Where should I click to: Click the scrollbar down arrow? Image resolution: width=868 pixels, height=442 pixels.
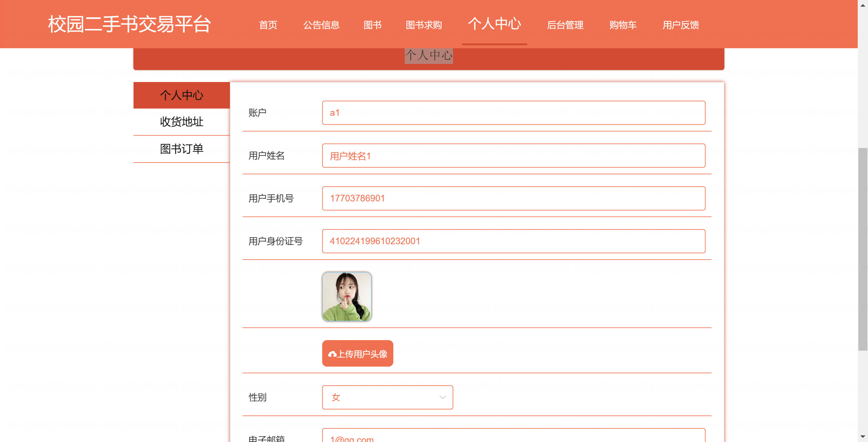(863, 437)
